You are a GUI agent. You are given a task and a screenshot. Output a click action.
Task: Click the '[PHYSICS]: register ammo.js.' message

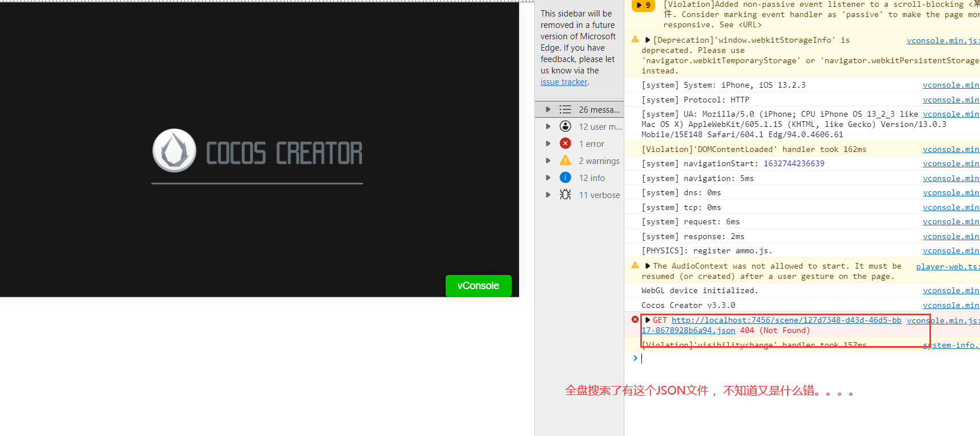tap(707, 250)
